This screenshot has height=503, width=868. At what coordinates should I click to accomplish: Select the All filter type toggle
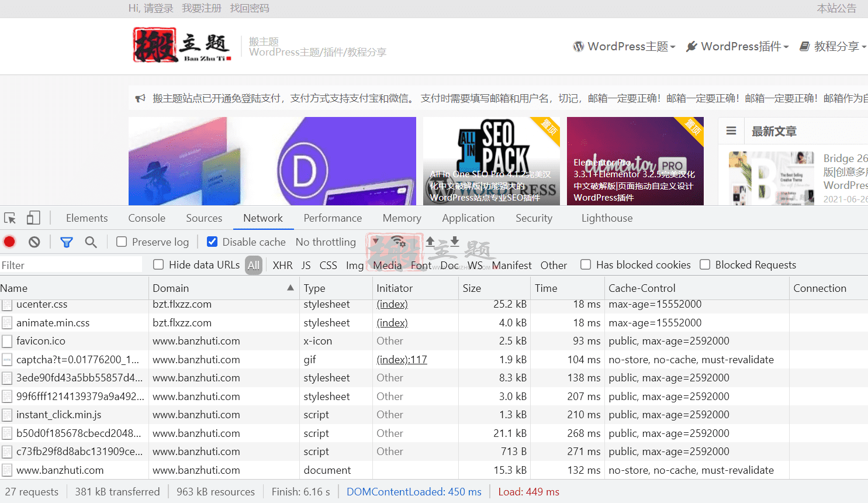pyautogui.click(x=254, y=265)
